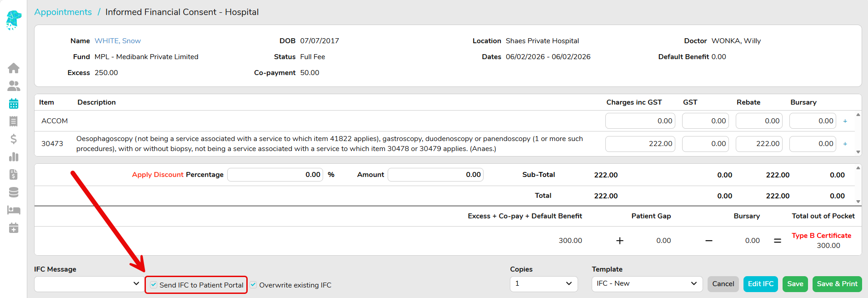The image size is (868, 298).
Task: Untick Send IFC to Patient Portal
Action: click(154, 285)
